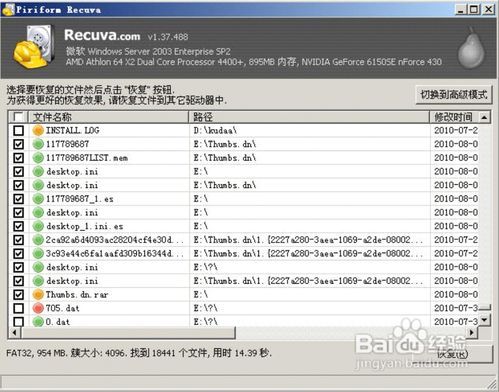Sort by the 路径 column header

(x=309, y=117)
